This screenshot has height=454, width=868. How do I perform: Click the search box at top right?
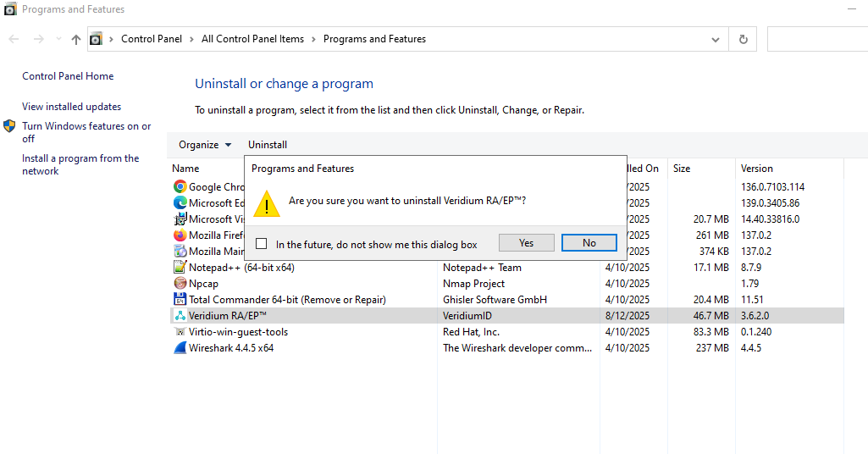point(817,39)
